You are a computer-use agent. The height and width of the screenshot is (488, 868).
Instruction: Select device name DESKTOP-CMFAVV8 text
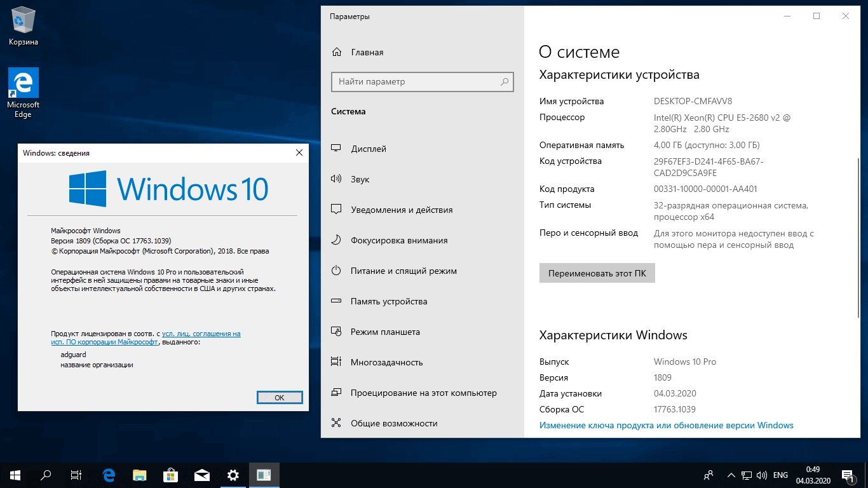[693, 101]
